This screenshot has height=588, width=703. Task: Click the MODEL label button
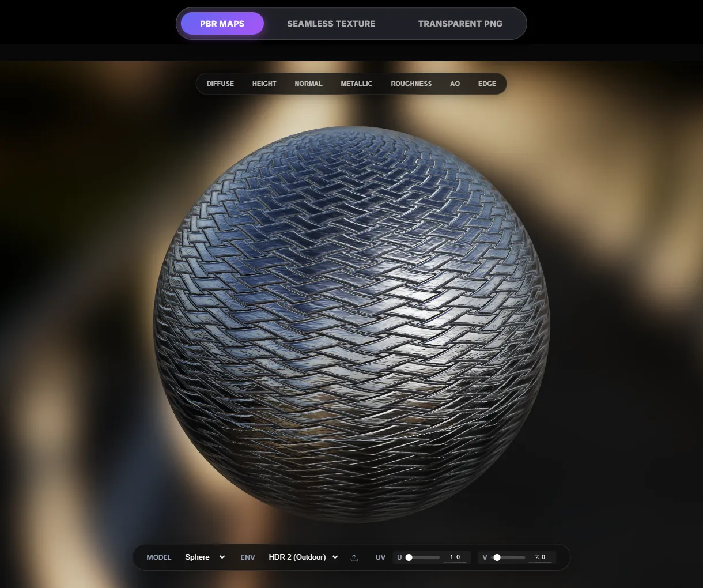[x=159, y=557]
